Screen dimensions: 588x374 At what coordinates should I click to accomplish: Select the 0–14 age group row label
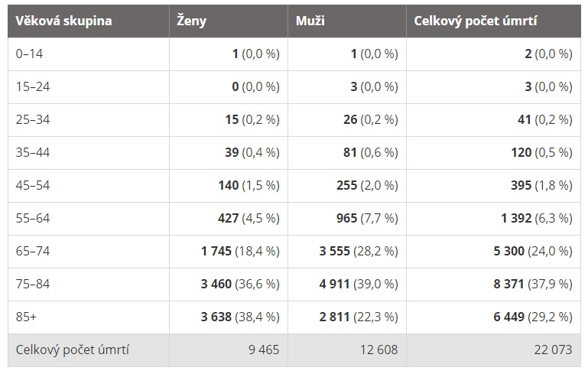tap(29, 54)
